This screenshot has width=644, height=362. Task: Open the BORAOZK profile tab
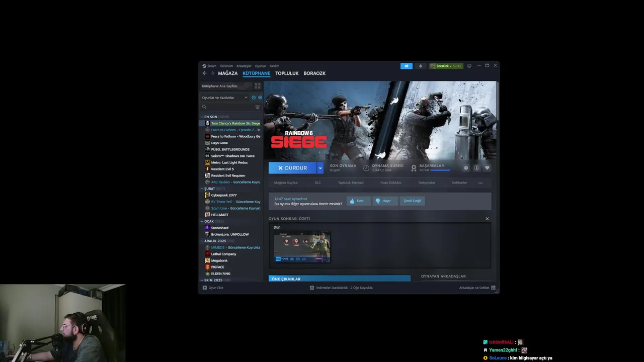coord(314,73)
